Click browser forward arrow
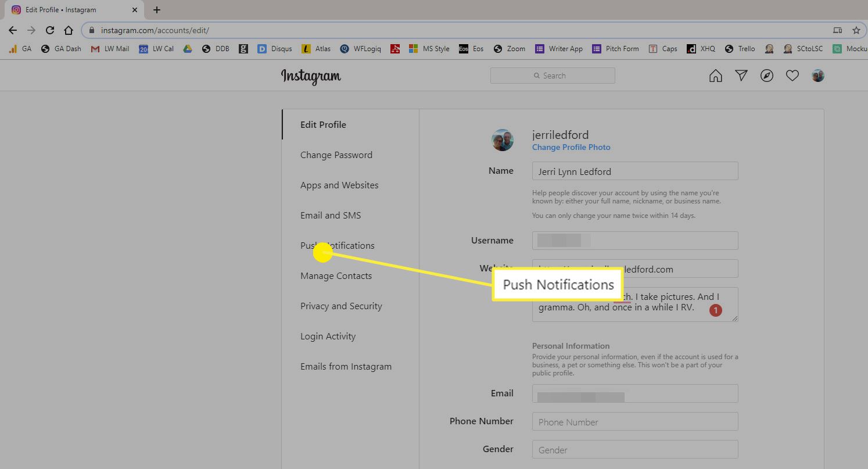The height and width of the screenshot is (469, 868). coord(31,30)
